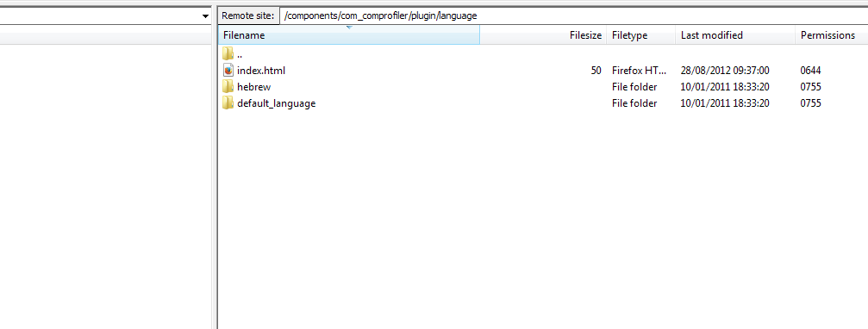Select the hebrew folder name

[x=253, y=87]
